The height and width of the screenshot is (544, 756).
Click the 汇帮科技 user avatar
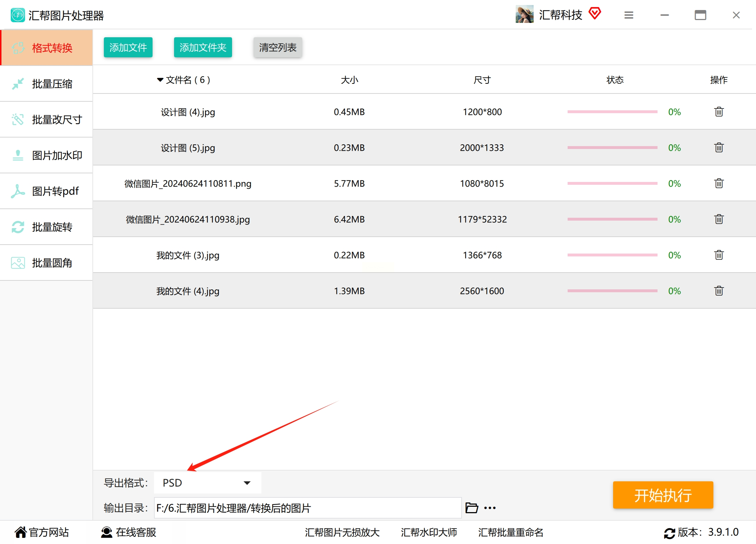pyautogui.click(x=524, y=14)
